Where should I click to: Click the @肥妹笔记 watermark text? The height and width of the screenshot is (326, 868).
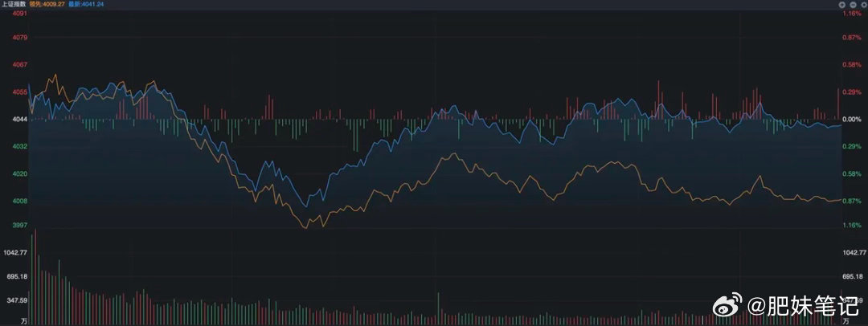coord(805,305)
